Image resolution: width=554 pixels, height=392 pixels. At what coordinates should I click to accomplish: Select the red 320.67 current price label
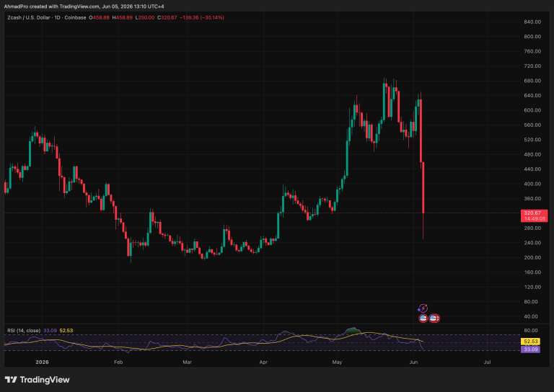(x=532, y=213)
